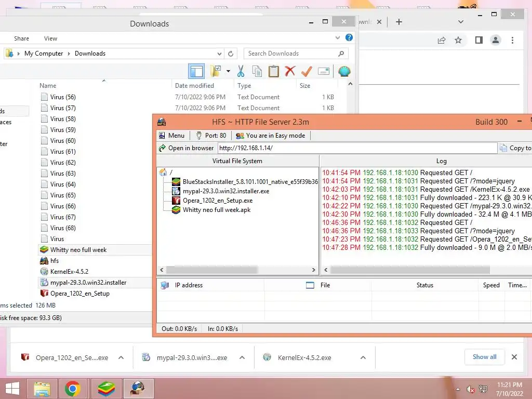Open Chrome side panel icon
The height and width of the screenshot is (399, 532).
coord(478,41)
